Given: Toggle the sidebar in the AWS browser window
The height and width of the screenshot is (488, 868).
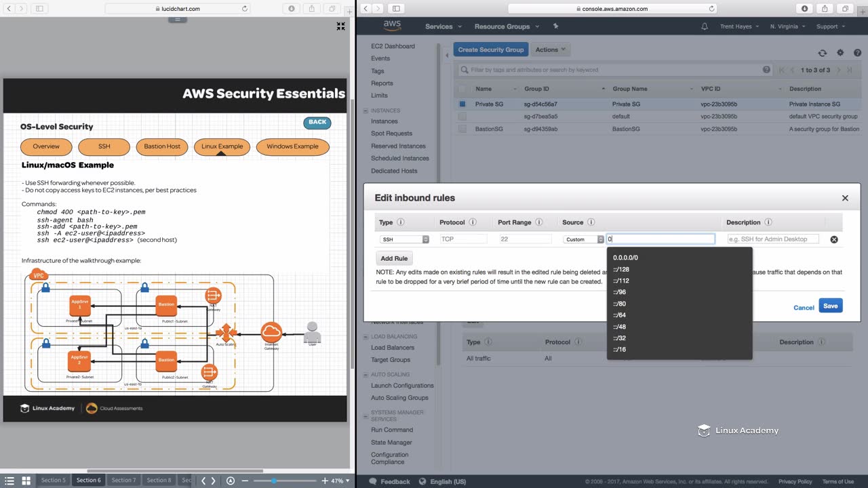Looking at the screenshot, I should click(x=397, y=9).
